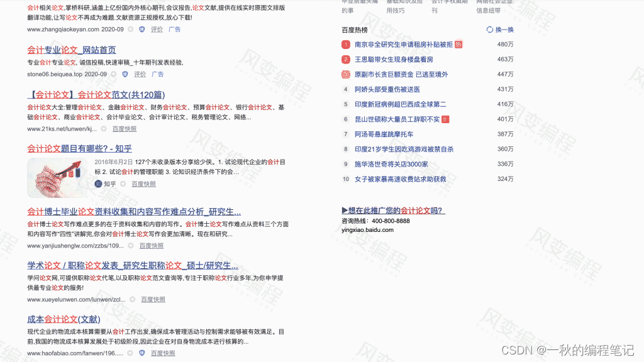Image resolution: width=644 pixels, height=362 pixels.
Task: Click the red rank 2 badge
Action: [346, 60]
